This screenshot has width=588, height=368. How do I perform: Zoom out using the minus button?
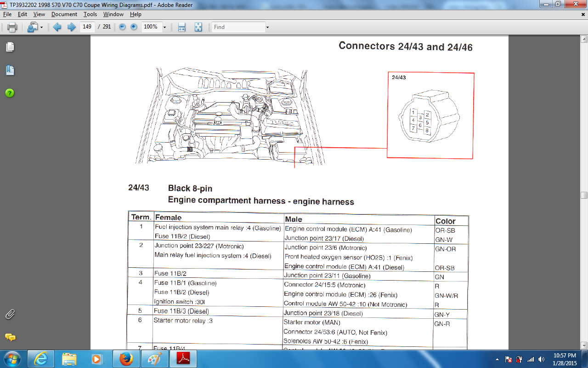coord(122,27)
